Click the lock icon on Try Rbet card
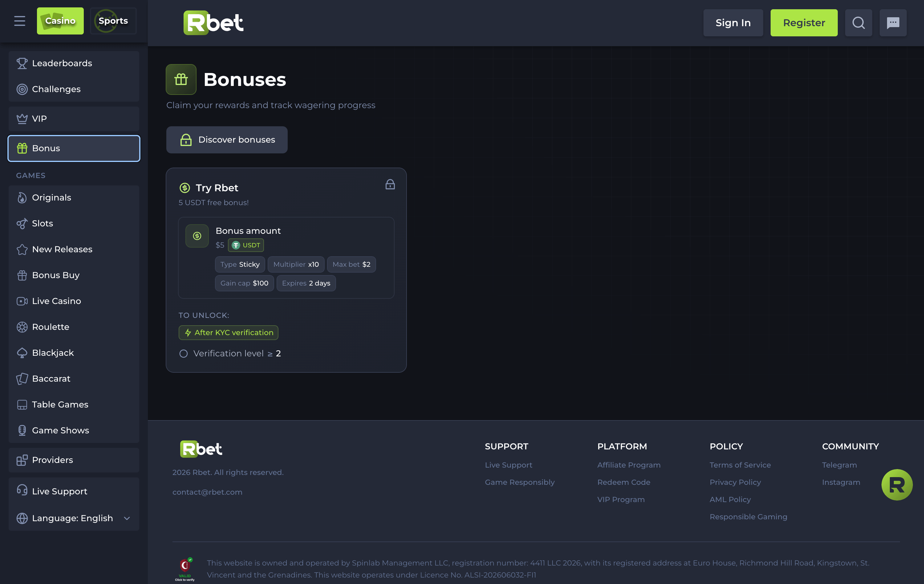The height and width of the screenshot is (584, 924). [390, 185]
